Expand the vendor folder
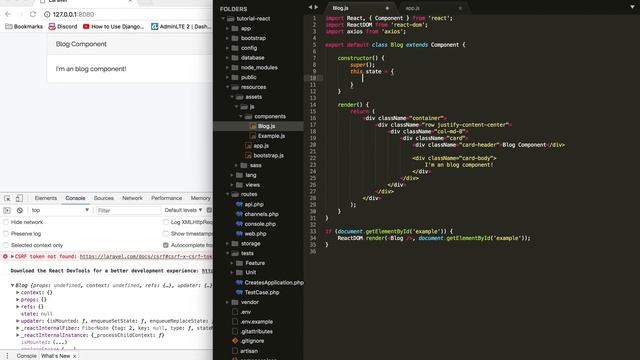This screenshot has height=360, width=640. (x=228, y=302)
